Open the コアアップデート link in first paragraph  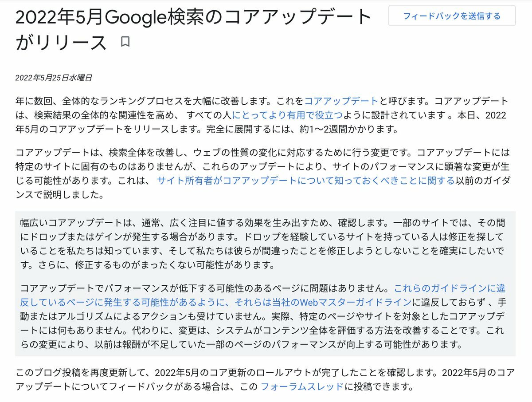point(341,101)
